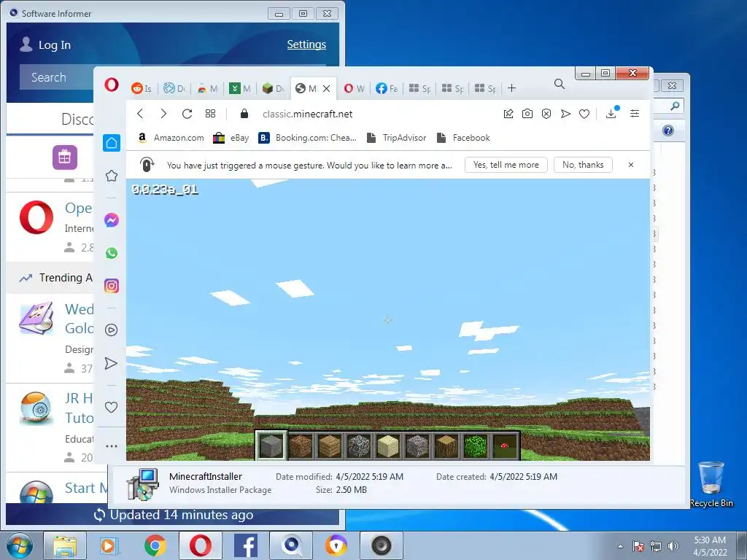
Task: Open the Player icon in Opera sidebar
Action: tap(112, 330)
